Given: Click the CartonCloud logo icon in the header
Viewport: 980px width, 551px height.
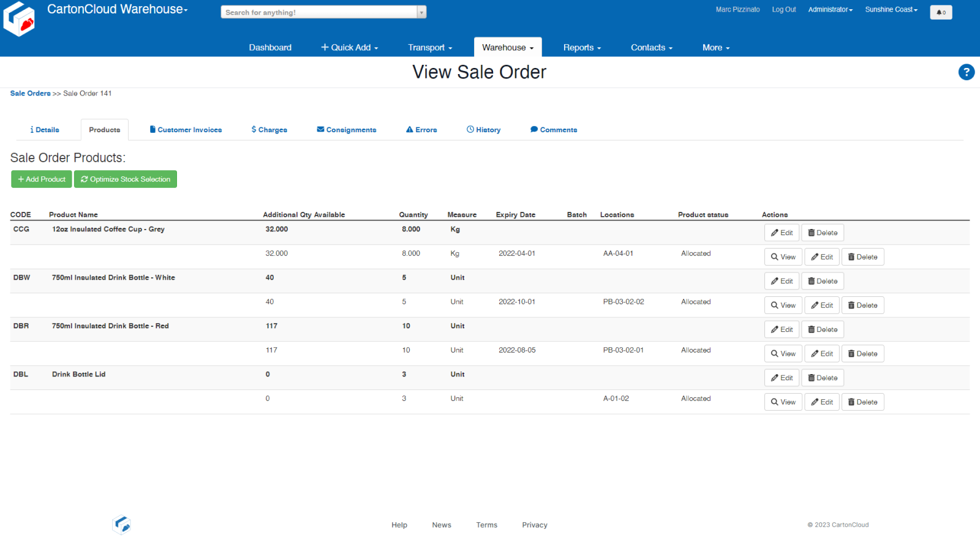Looking at the screenshot, I should pyautogui.click(x=19, y=19).
